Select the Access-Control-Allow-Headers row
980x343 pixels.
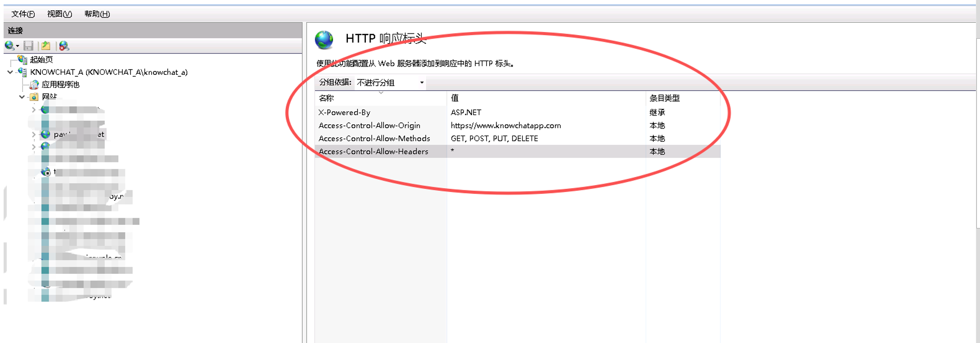coord(518,151)
